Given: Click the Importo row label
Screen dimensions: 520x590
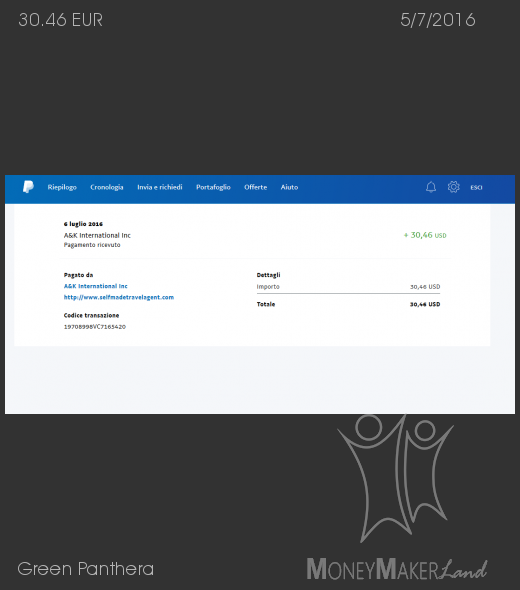Looking at the screenshot, I should click(x=268, y=287).
